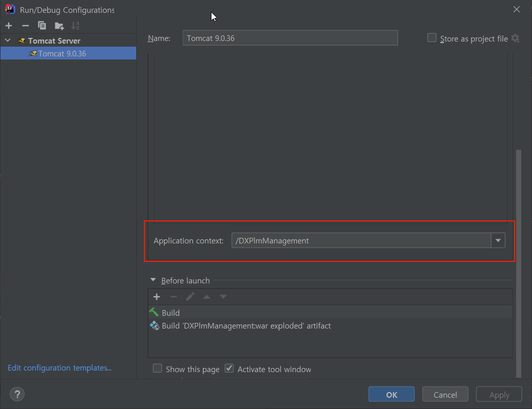
Task: Uncheck Activate tool window
Action: 229,368
